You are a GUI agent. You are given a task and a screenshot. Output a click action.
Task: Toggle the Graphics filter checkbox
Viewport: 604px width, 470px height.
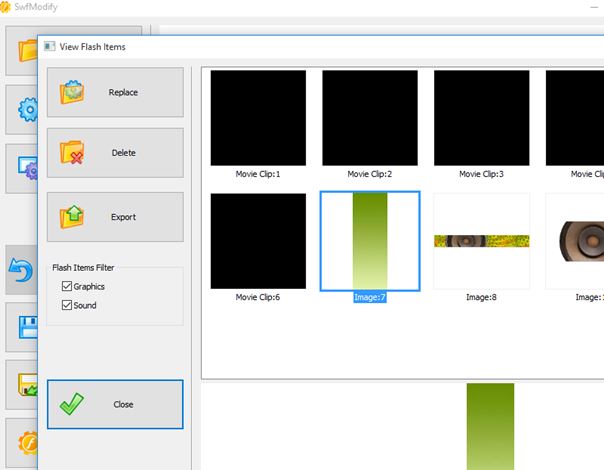point(67,286)
